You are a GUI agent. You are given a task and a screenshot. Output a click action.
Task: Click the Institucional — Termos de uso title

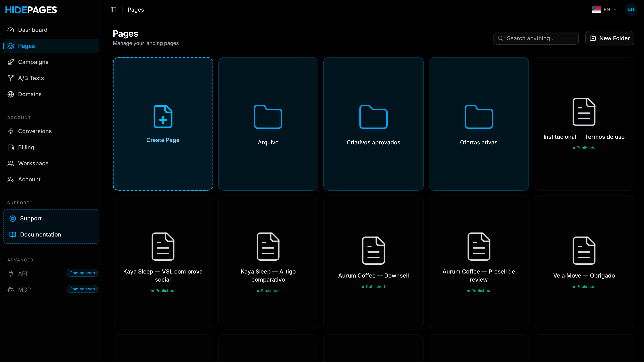click(x=584, y=137)
